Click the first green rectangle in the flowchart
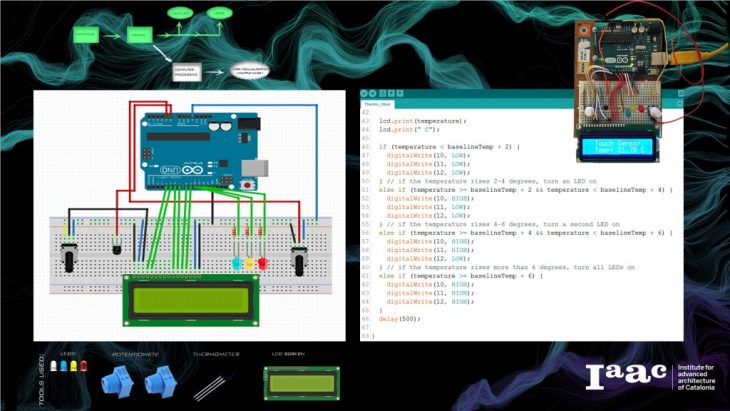The height and width of the screenshot is (411, 730). pos(85,34)
